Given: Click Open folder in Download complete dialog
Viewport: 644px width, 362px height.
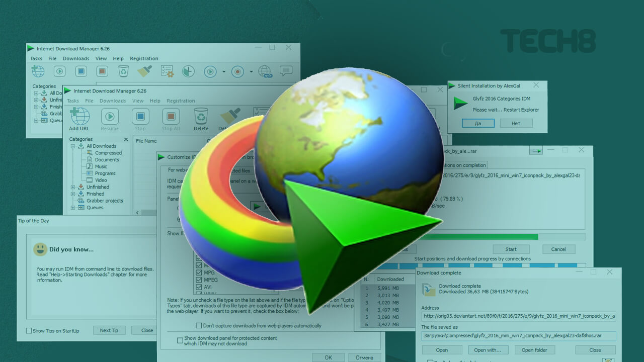Looking at the screenshot, I should coord(534,350).
